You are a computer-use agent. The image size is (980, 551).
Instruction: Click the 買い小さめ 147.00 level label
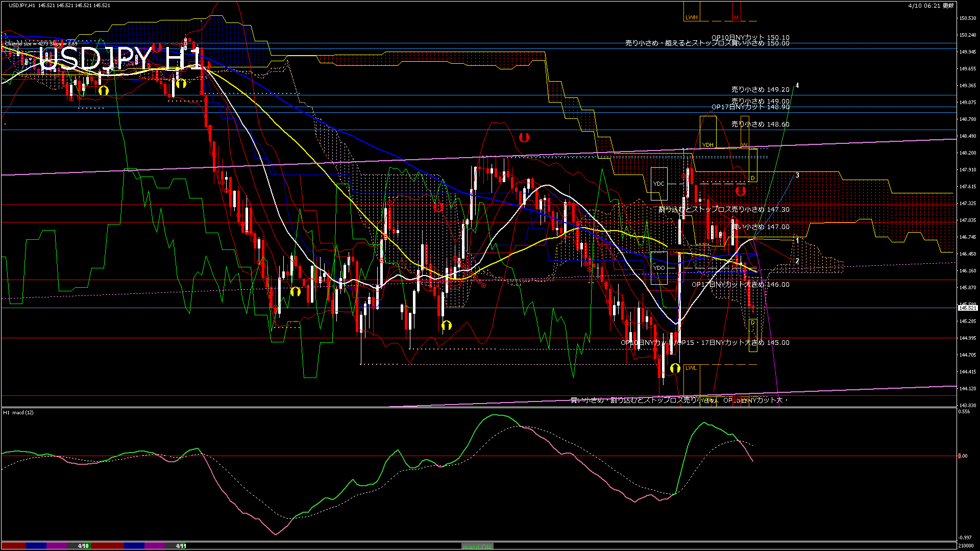[x=760, y=227]
